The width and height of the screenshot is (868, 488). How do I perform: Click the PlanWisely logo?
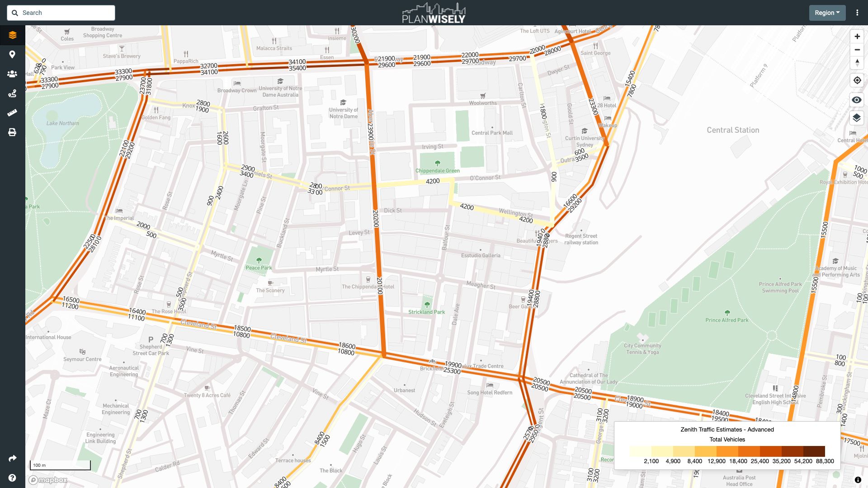pos(434,13)
